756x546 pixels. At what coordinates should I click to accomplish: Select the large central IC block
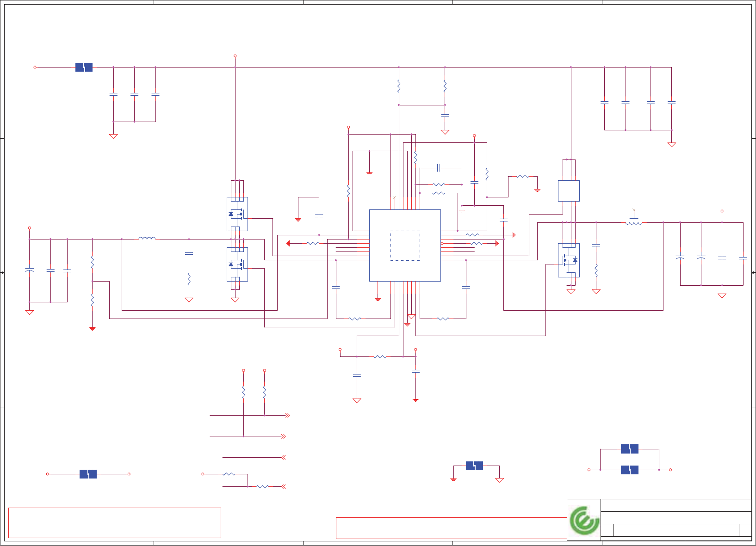click(x=405, y=245)
